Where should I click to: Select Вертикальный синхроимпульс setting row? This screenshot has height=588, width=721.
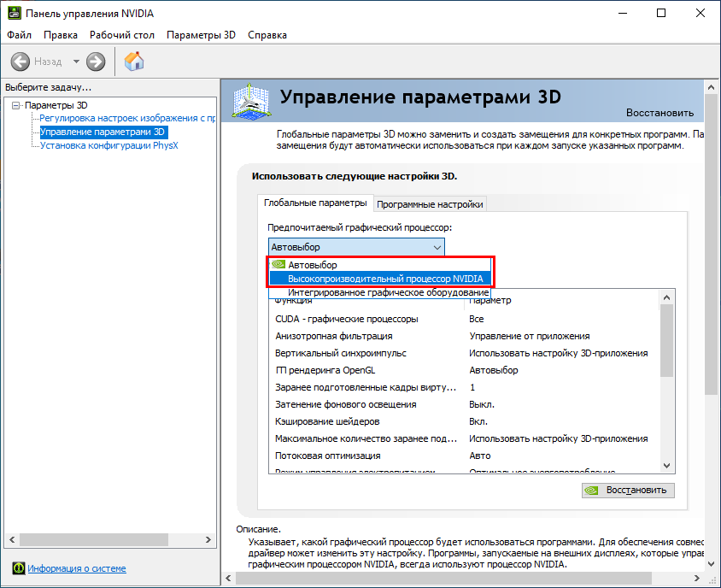[465, 353]
